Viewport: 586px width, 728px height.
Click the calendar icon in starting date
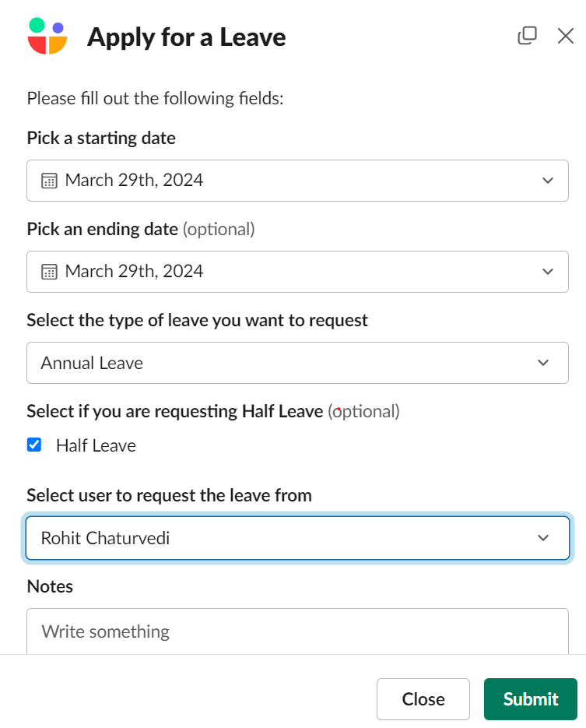pos(49,181)
